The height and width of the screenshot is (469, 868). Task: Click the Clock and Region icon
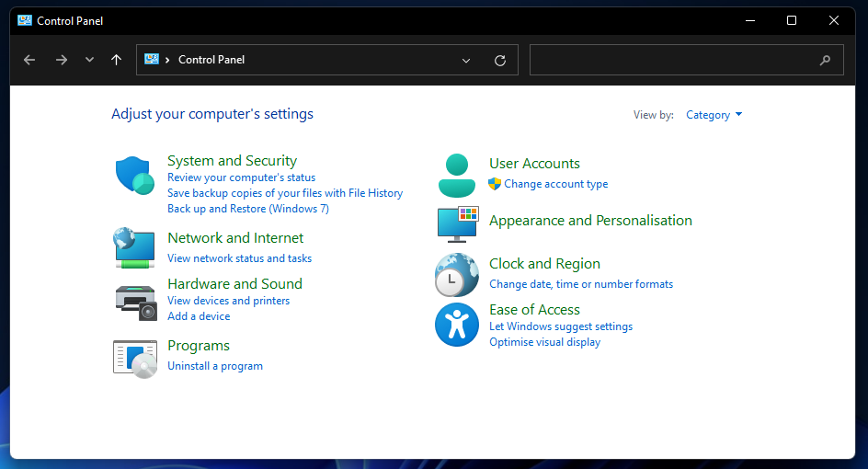[x=457, y=274]
